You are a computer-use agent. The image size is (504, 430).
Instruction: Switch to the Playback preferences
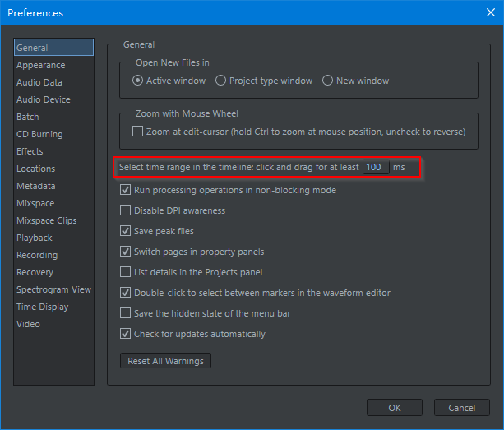pos(35,238)
